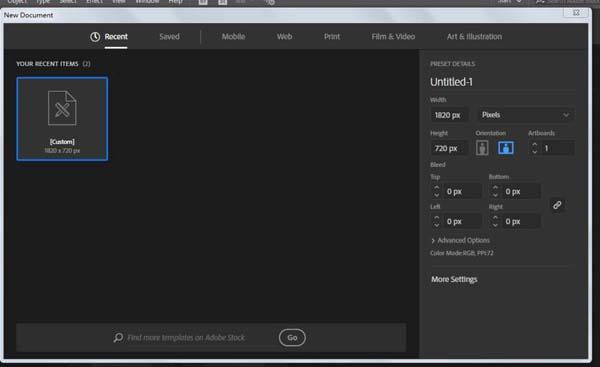Switch to the Recent tab

(x=116, y=37)
